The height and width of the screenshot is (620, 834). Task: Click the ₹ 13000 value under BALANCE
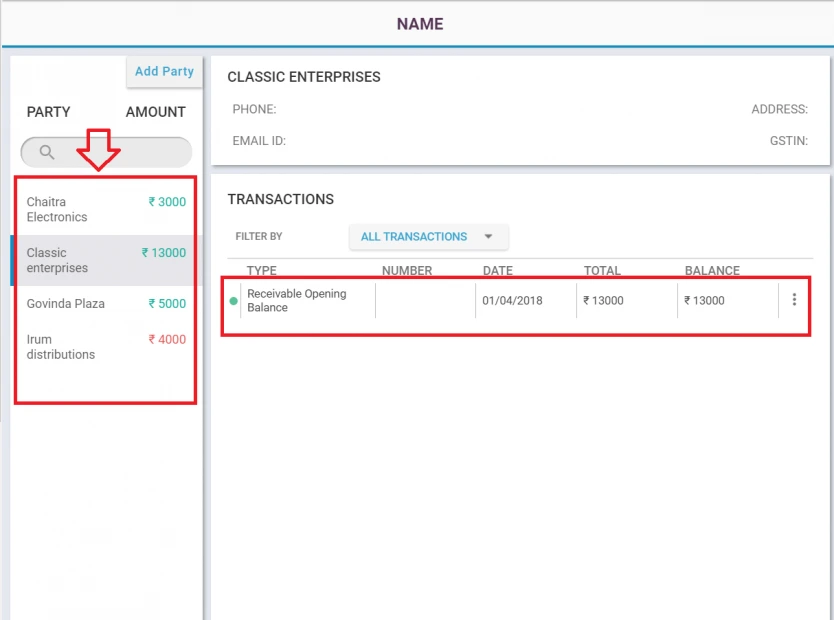pos(704,300)
